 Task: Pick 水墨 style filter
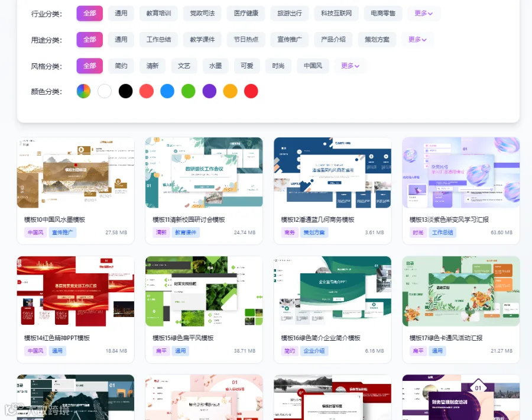[x=215, y=66]
